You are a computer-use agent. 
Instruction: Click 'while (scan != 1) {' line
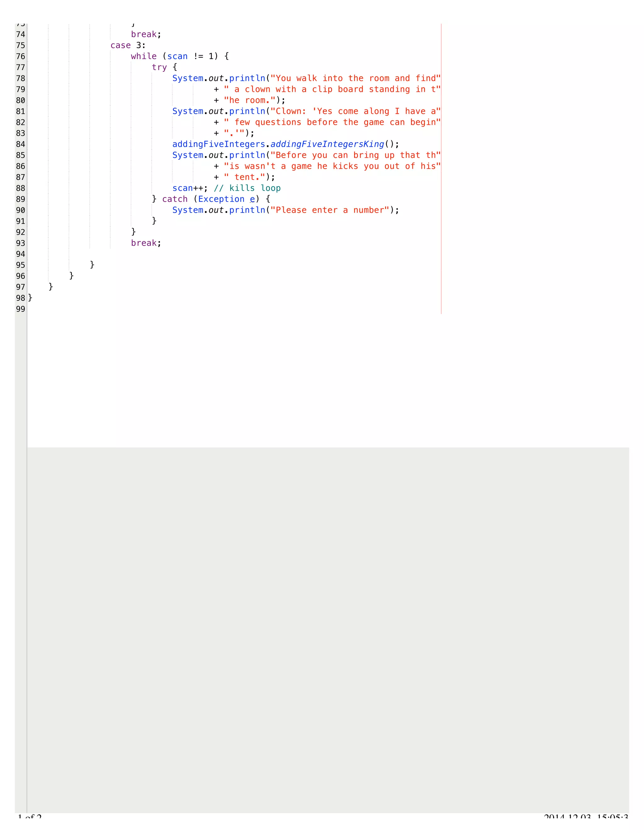[x=180, y=56]
